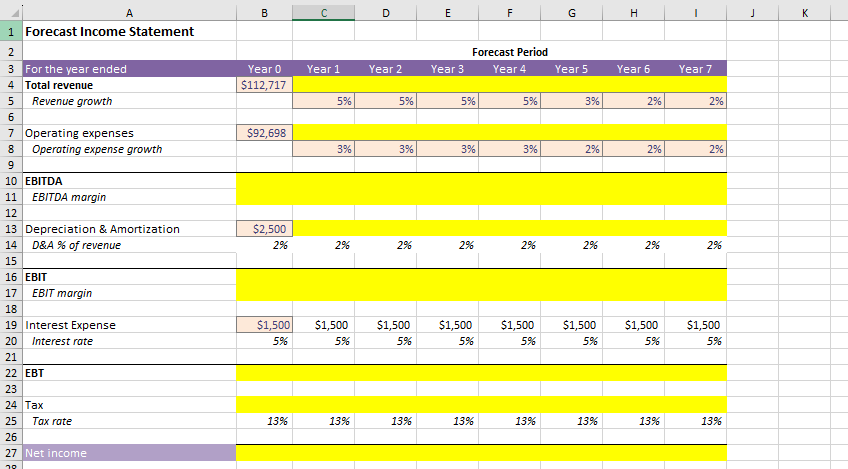Select column B header
This screenshot has height=469, width=848.
(x=264, y=13)
